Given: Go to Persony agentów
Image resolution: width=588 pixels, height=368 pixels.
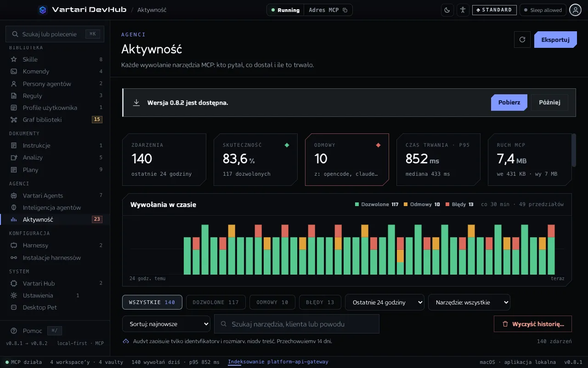Looking at the screenshot, I should (55, 84).
